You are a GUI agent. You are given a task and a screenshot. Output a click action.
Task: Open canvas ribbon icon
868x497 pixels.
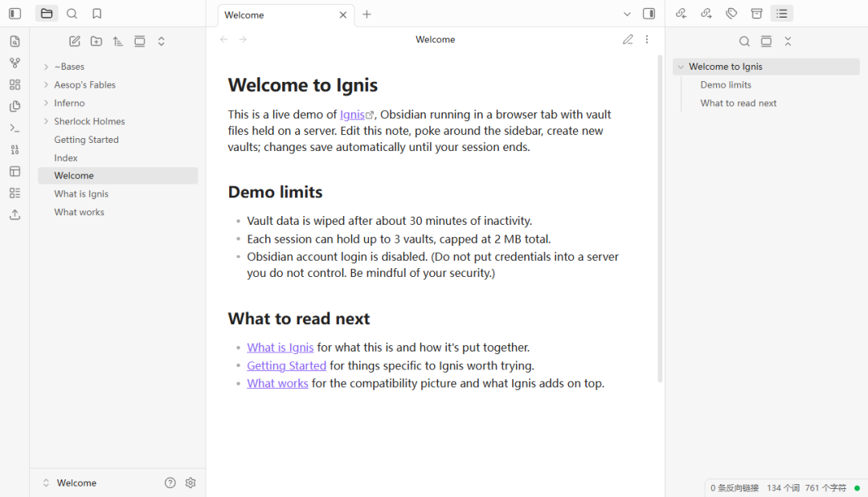[15, 84]
